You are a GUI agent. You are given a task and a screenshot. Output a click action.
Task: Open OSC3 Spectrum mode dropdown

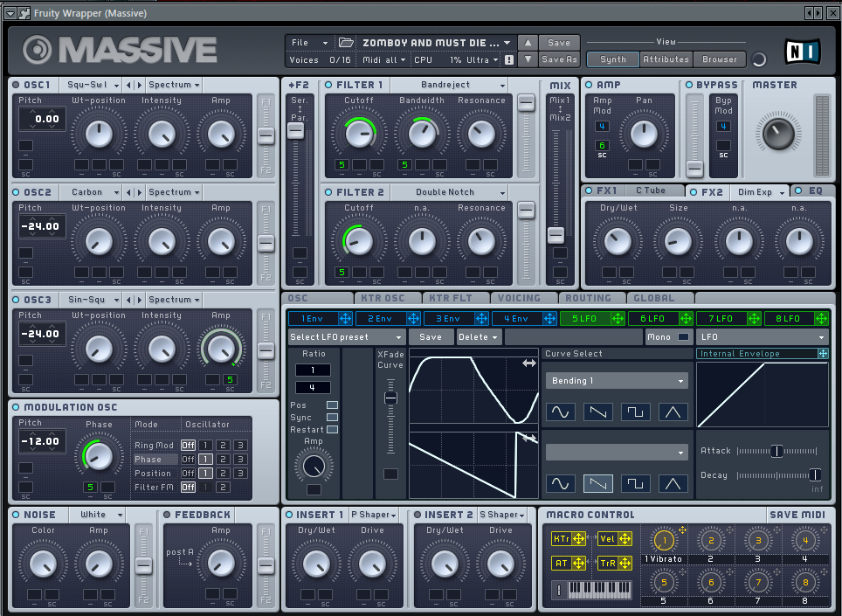[174, 300]
